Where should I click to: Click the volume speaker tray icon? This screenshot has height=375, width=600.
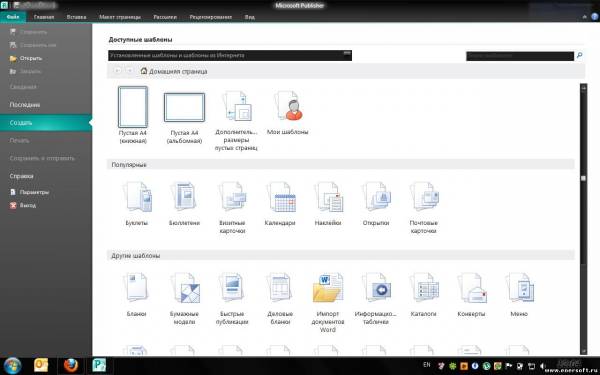[x=542, y=366]
